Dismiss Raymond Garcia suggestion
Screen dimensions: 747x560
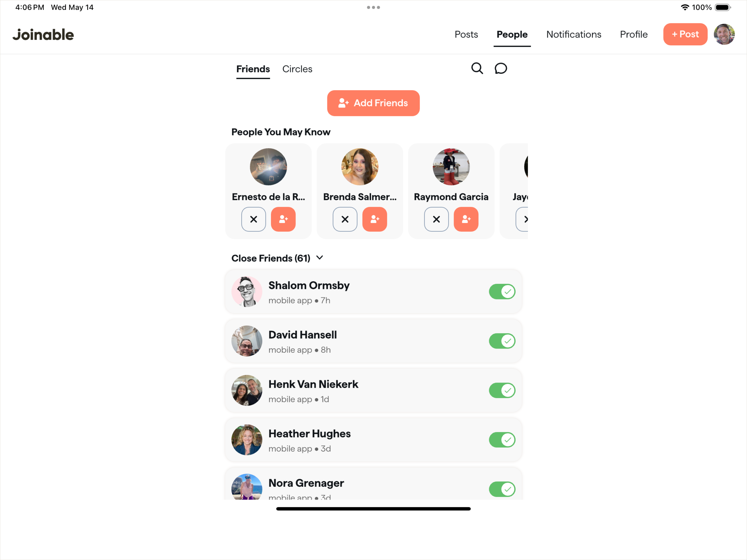click(436, 219)
